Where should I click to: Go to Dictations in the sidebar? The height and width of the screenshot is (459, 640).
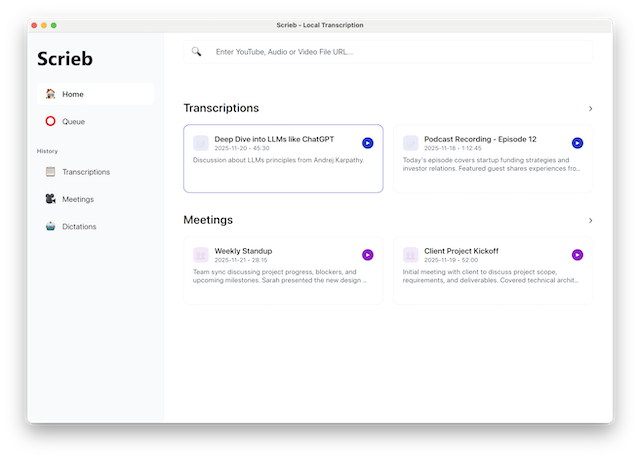click(x=79, y=226)
